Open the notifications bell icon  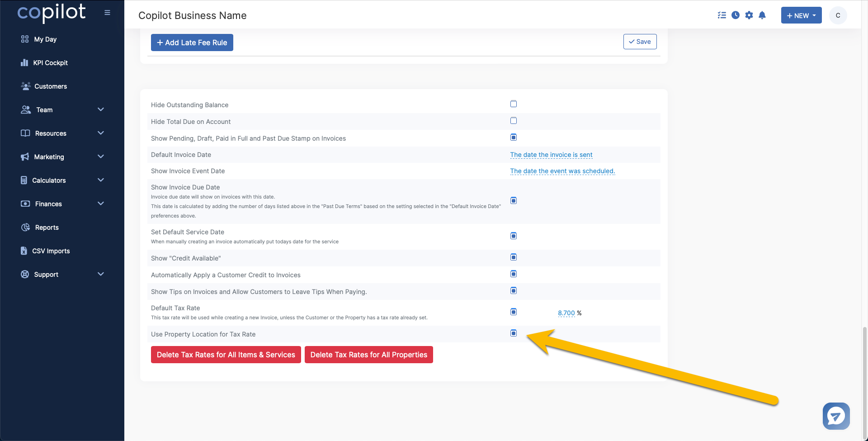[762, 15]
